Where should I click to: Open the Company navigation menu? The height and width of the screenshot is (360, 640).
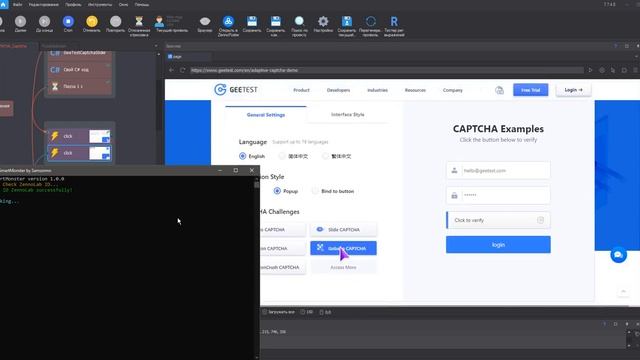click(x=453, y=90)
